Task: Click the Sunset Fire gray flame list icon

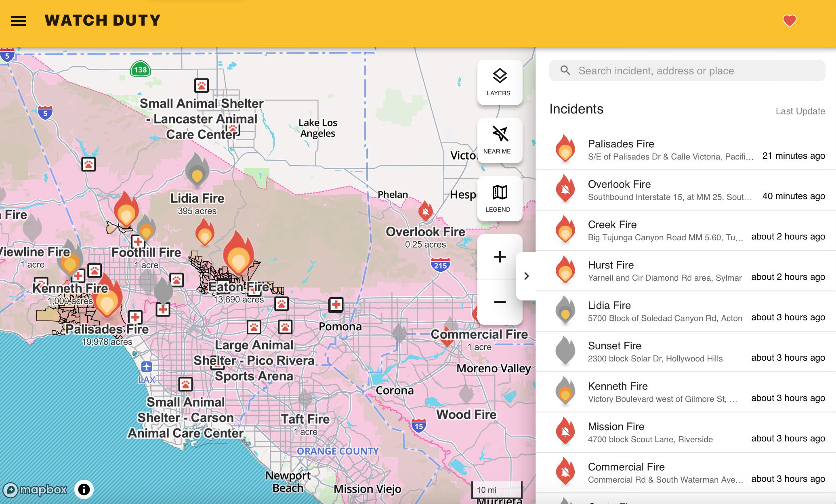Action: [x=565, y=351]
